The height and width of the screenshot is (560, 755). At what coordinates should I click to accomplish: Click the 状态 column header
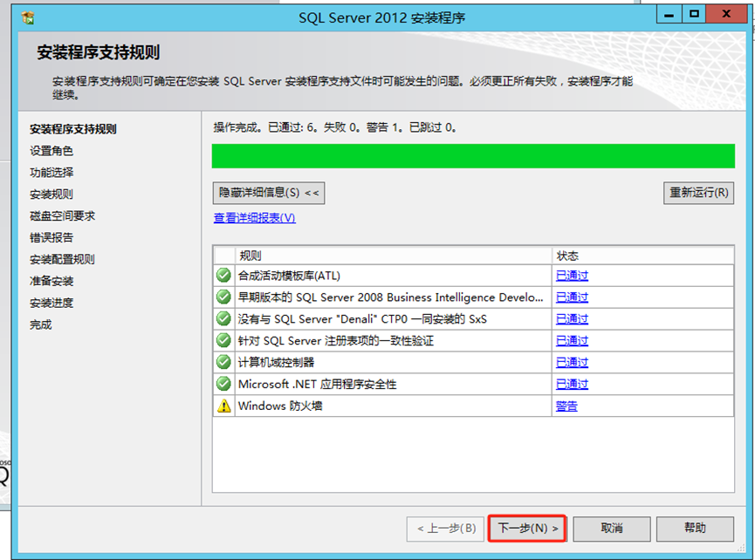coord(642,256)
